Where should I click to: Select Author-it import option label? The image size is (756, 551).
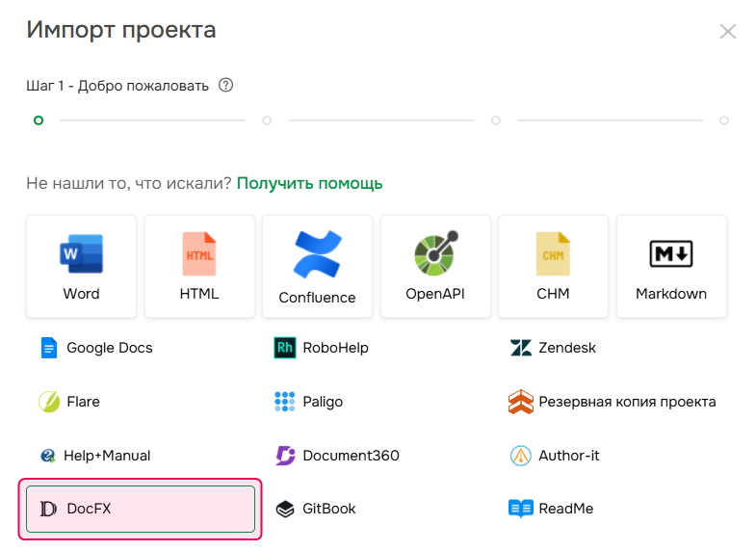(x=569, y=456)
